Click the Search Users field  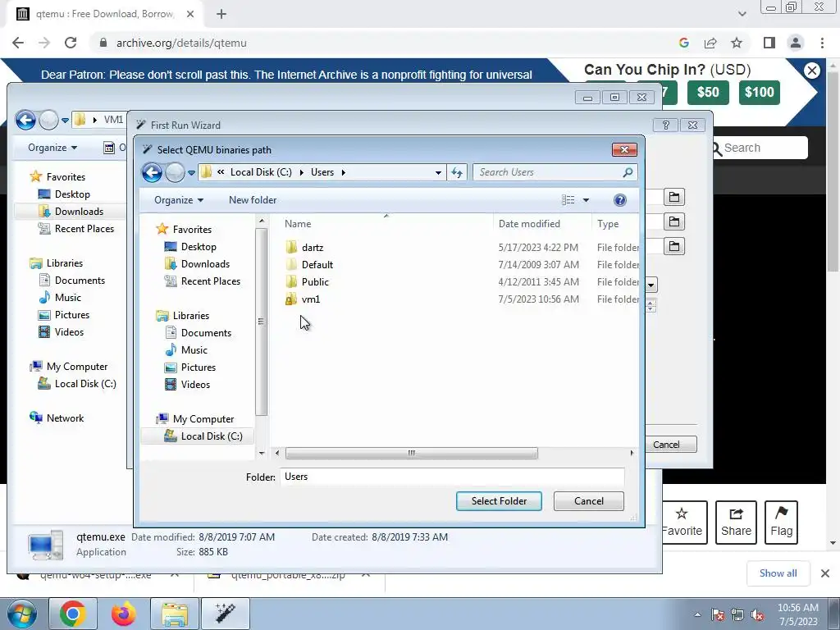coord(555,172)
